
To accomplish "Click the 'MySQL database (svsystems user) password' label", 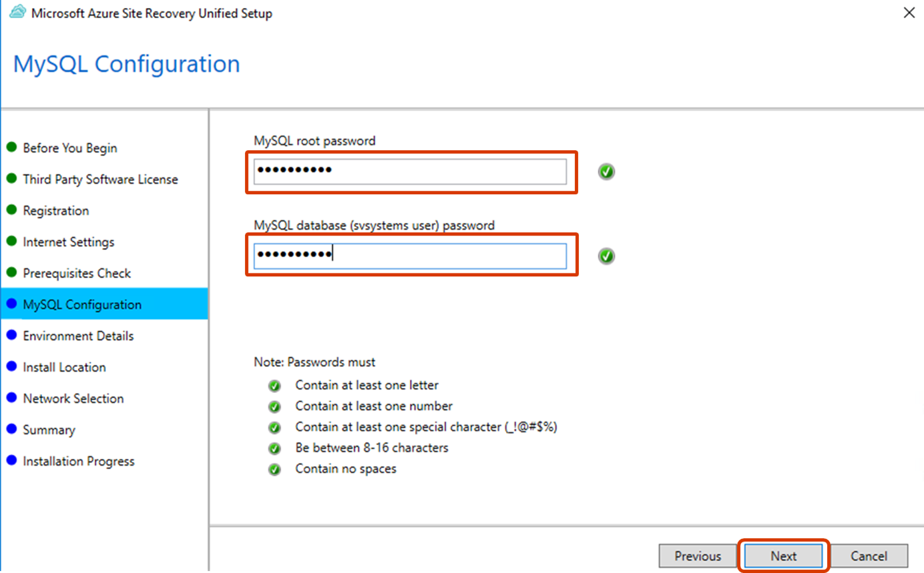I will [374, 225].
